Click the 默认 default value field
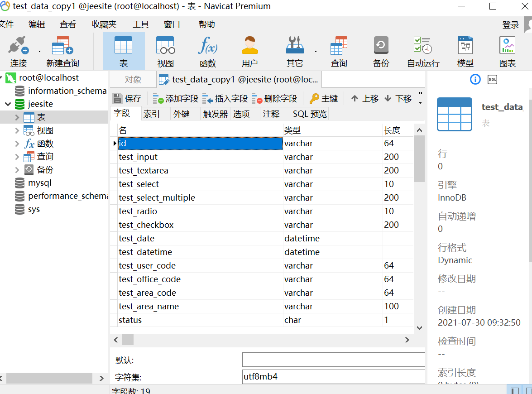Screen dimensions: 532x394 pyautogui.click(x=334, y=360)
